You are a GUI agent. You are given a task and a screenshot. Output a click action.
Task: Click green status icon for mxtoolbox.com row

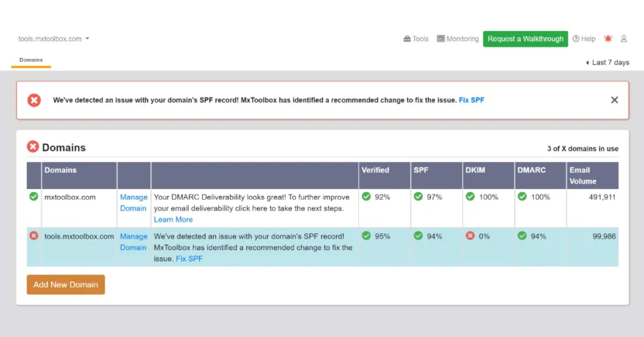34,197
